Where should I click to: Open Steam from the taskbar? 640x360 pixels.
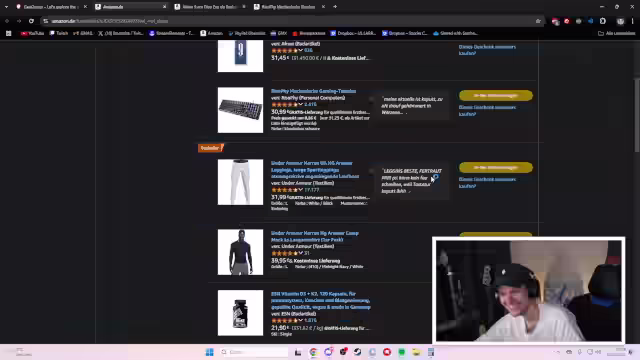pyautogui.click(x=358, y=352)
